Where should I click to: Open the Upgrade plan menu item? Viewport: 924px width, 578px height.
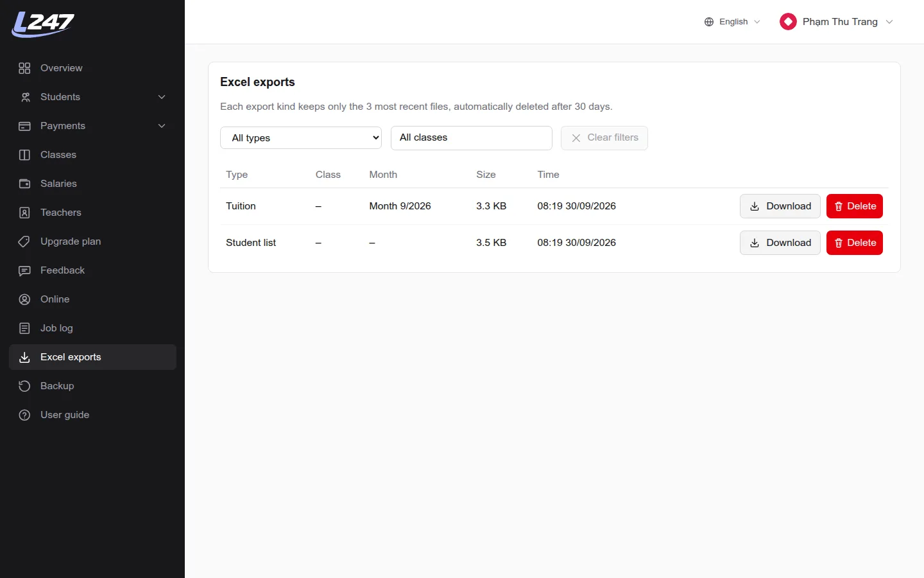click(92, 241)
